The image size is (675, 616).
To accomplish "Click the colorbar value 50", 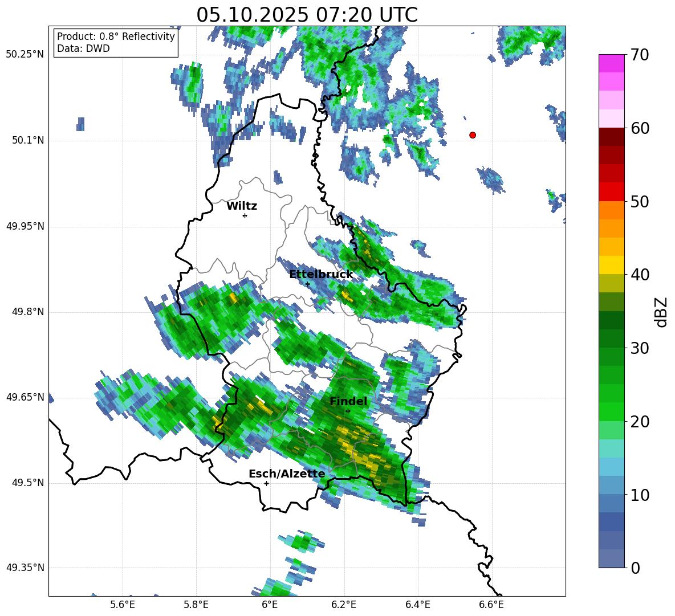I will [x=640, y=201].
